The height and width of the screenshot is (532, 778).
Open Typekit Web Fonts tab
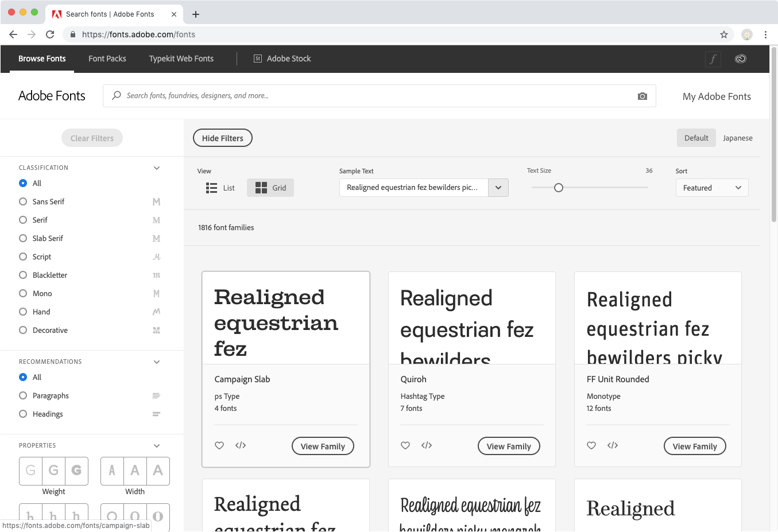[181, 59]
